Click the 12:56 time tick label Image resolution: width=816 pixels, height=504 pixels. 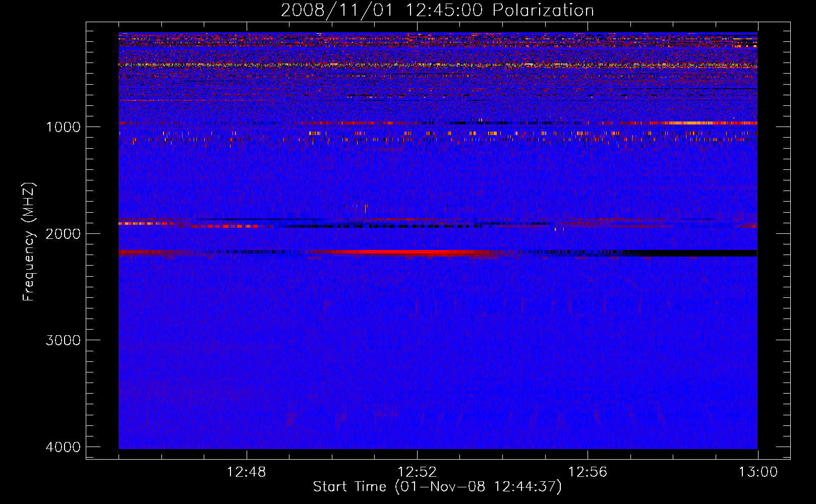point(588,472)
